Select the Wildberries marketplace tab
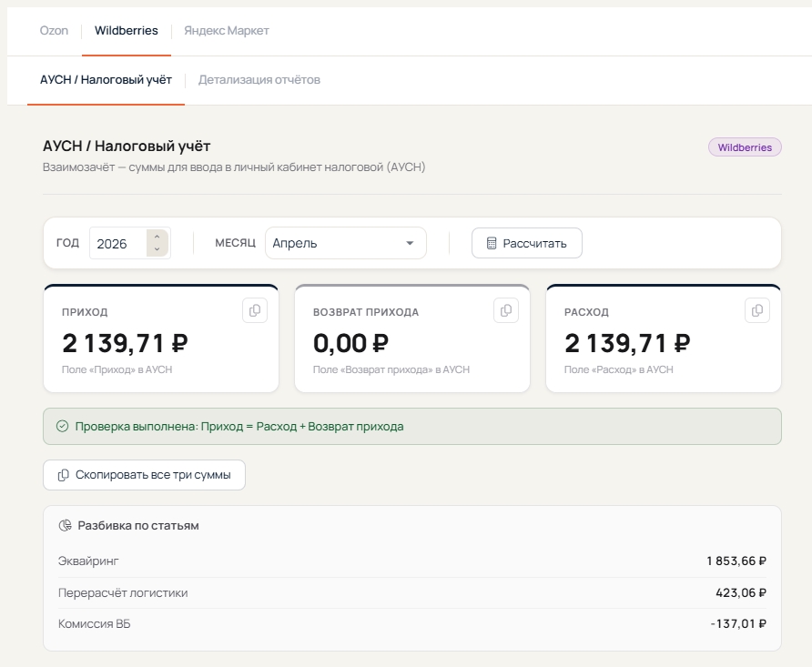Viewport: 812px width, 667px height. 126,31
